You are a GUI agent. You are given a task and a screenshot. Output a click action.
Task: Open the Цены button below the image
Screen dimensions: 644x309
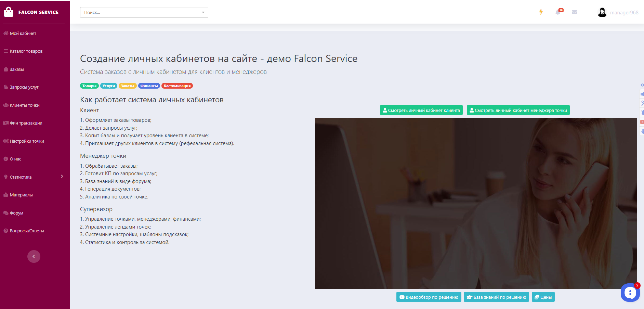pos(543,297)
